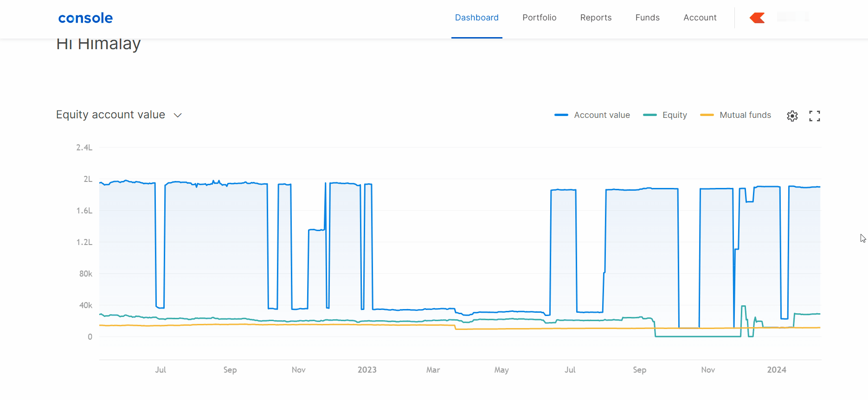868x400 pixels.
Task: Open the Dashboard tab
Action: pyautogui.click(x=476, y=18)
